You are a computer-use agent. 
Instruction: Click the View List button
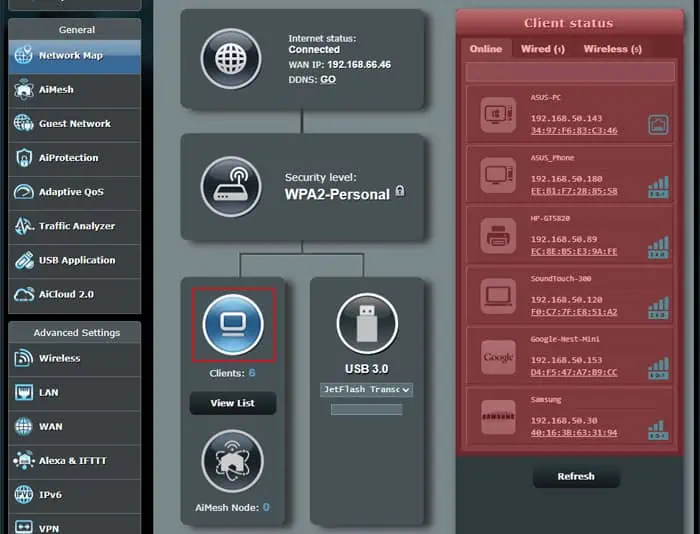(x=233, y=403)
